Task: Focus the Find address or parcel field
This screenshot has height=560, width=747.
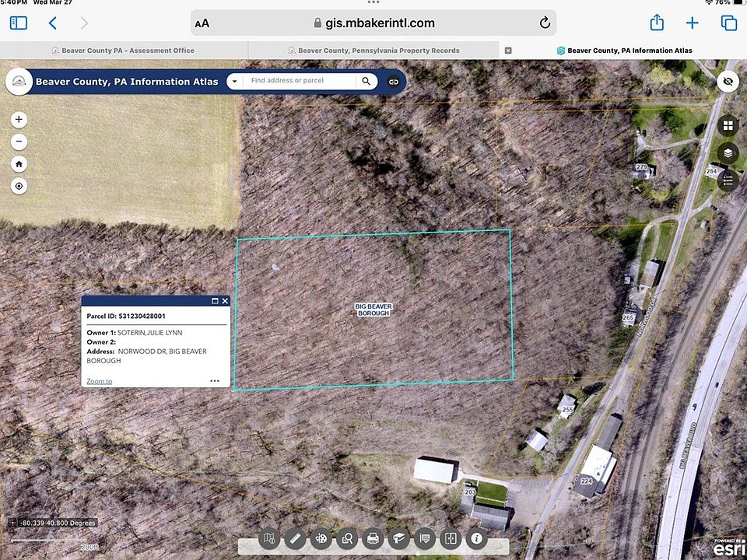Action: [299, 81]
